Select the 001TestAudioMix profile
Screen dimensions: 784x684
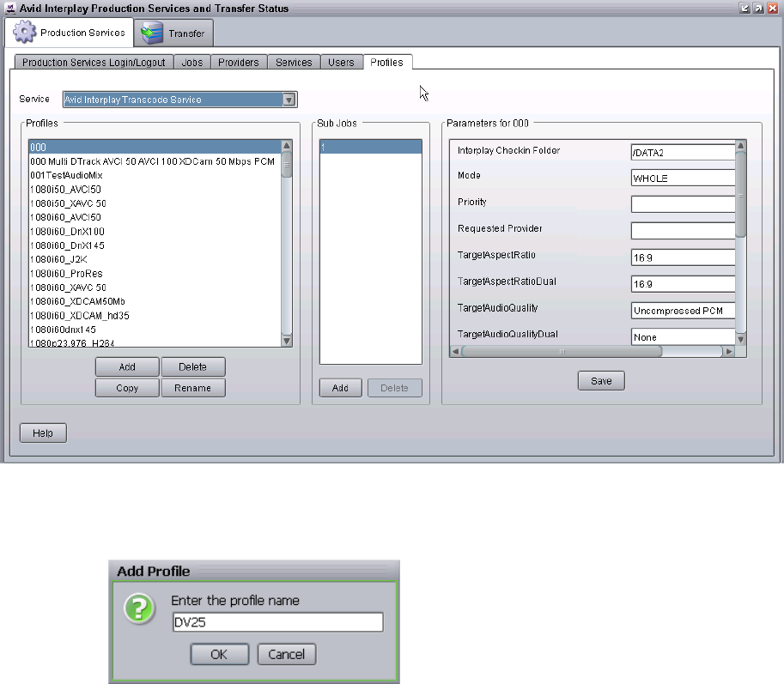point(155,175)
